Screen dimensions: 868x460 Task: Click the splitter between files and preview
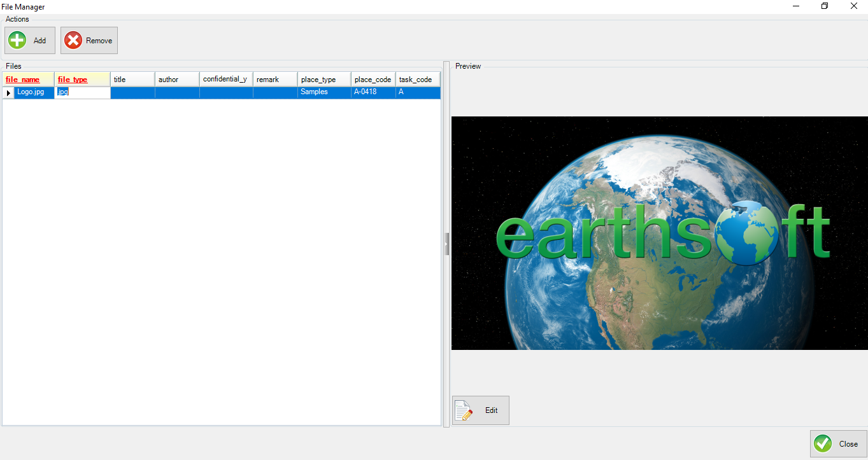point(446,244)
